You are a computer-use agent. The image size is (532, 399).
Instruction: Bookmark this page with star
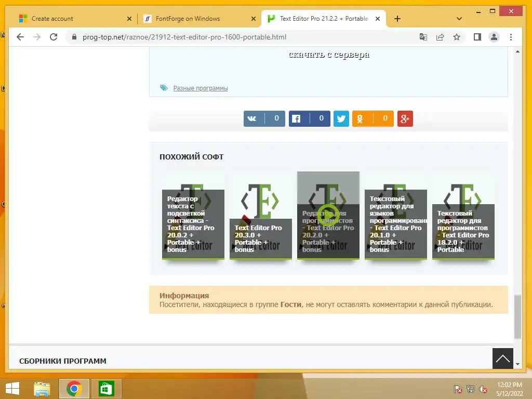point(457,37)
